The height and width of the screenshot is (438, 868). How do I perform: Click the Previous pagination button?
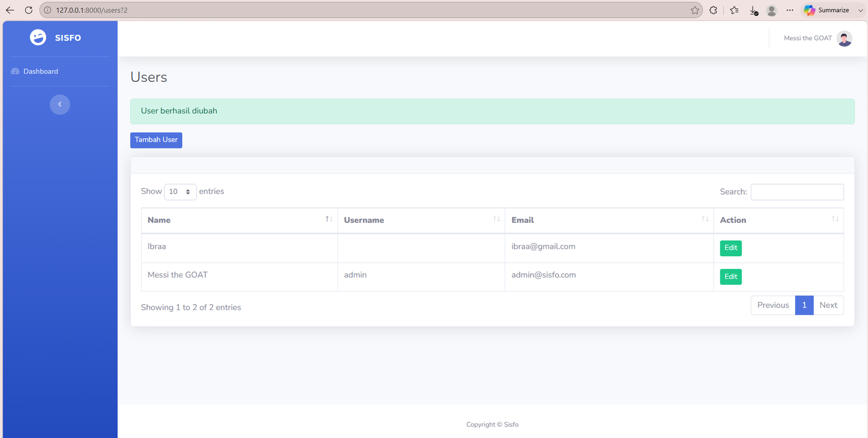773,305
